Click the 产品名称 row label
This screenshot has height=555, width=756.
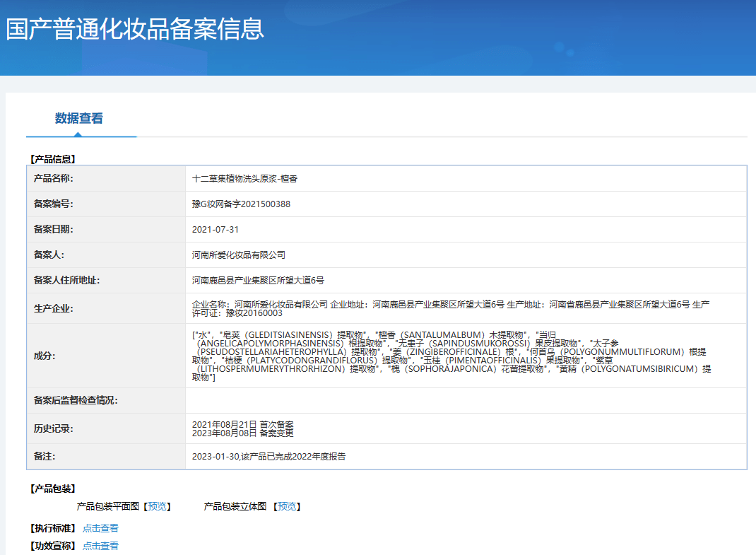(x=54, y=179)
